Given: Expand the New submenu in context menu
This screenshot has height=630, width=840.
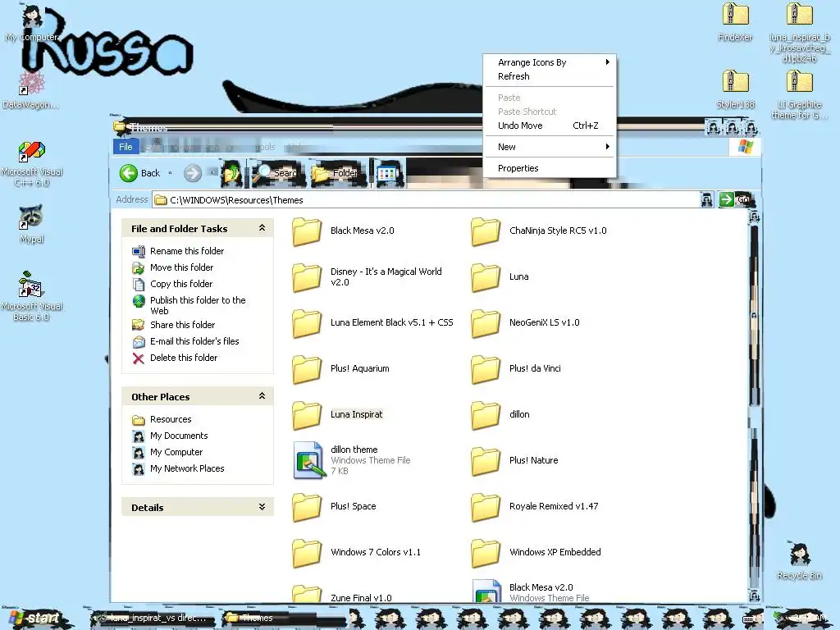Looking at the screenshot, I should coord(549,147).
